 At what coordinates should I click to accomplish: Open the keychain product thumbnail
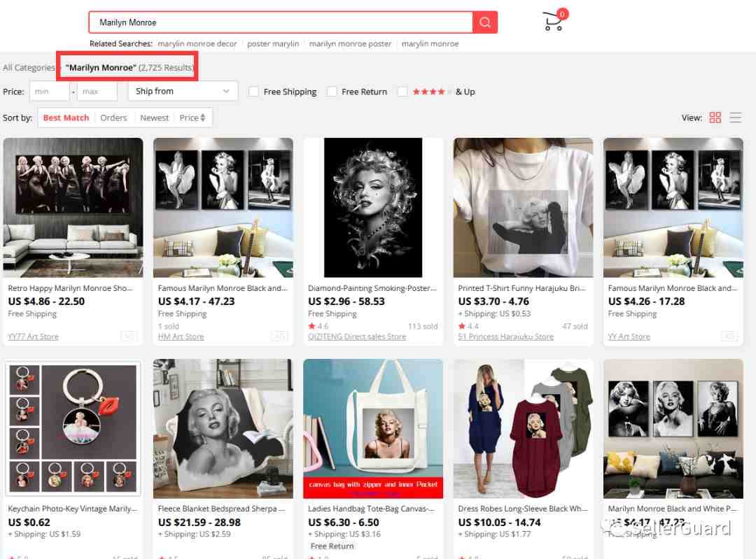pos(73,427)
